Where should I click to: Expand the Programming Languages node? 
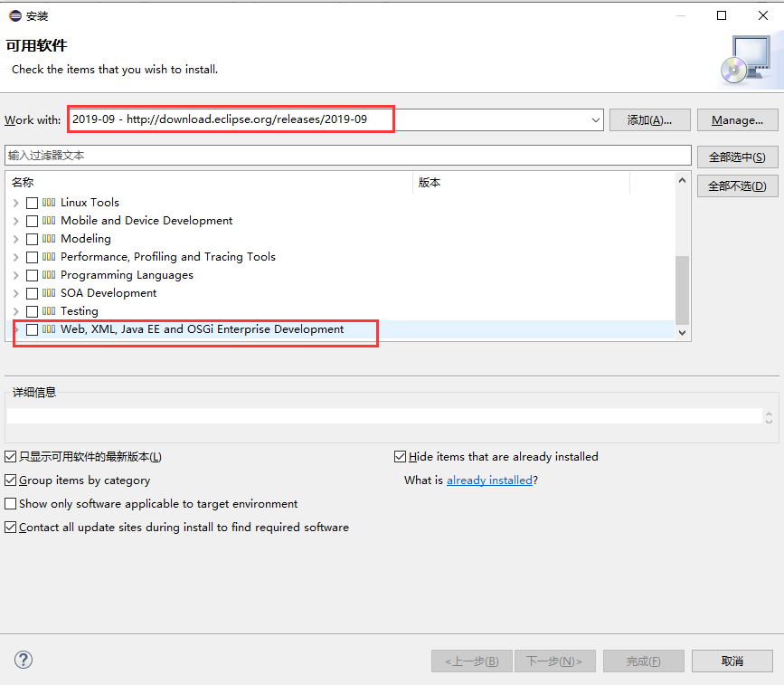tap(16, 275)
